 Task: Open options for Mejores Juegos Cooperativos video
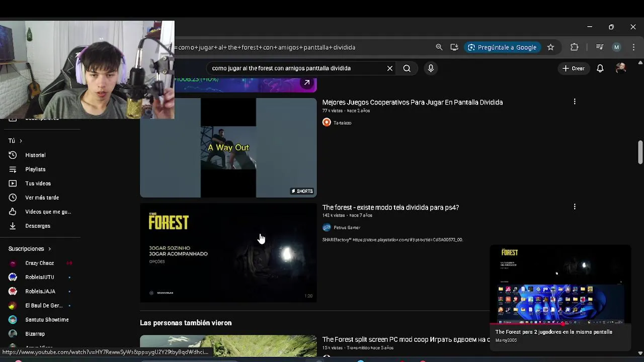[575, 102]
